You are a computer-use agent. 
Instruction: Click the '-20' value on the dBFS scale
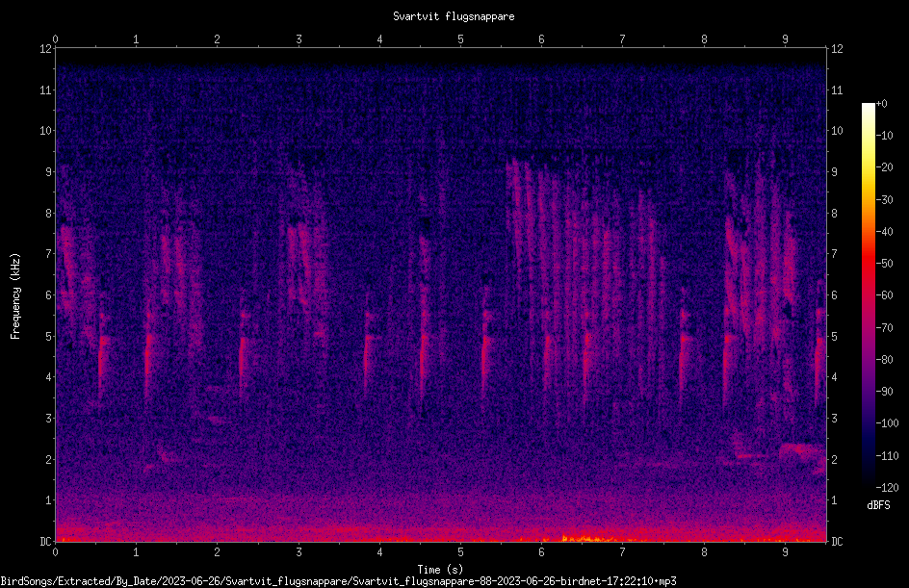[884, 167]
